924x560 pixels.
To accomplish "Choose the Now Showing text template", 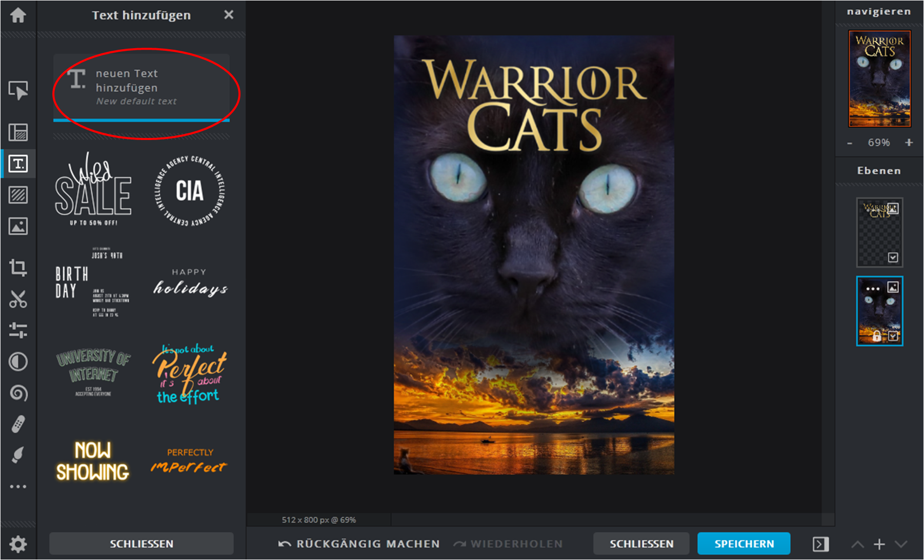I will coord(93,461).
